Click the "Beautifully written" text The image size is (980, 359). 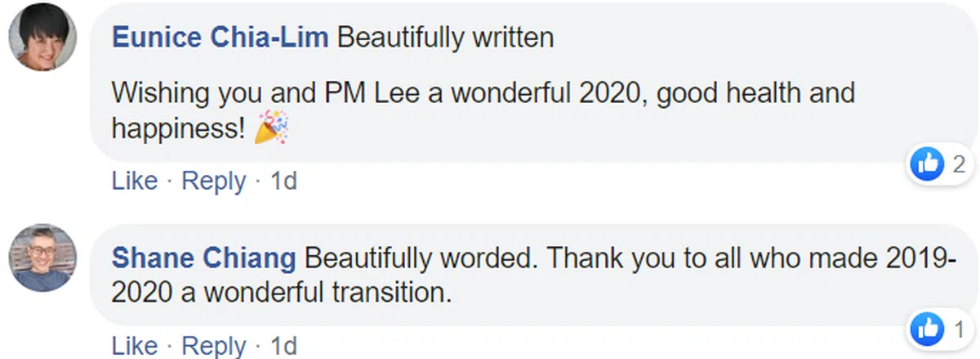pyautogui.click(x=445, y=38)
